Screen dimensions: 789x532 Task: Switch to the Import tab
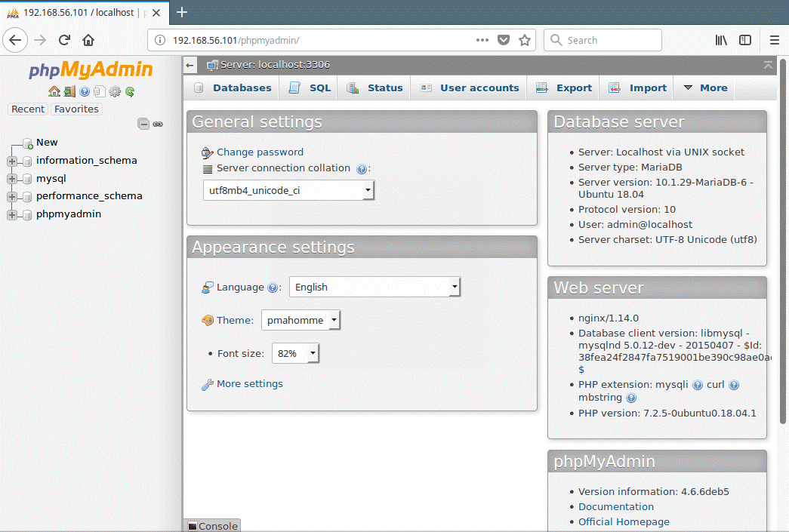pos(638,88)
